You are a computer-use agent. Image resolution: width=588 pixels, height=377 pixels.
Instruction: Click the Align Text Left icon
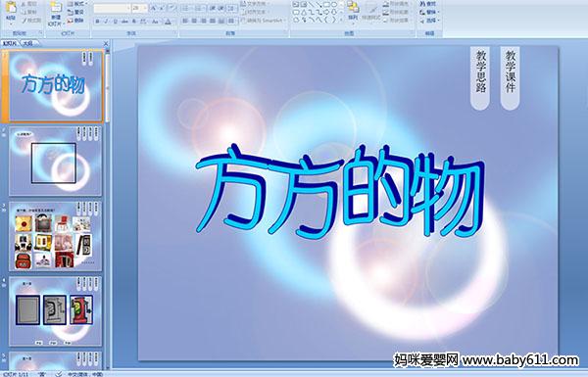coord(185,21)
